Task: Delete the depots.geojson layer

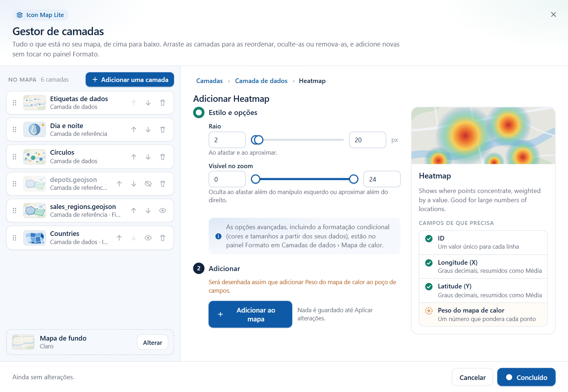Action: 163,184
